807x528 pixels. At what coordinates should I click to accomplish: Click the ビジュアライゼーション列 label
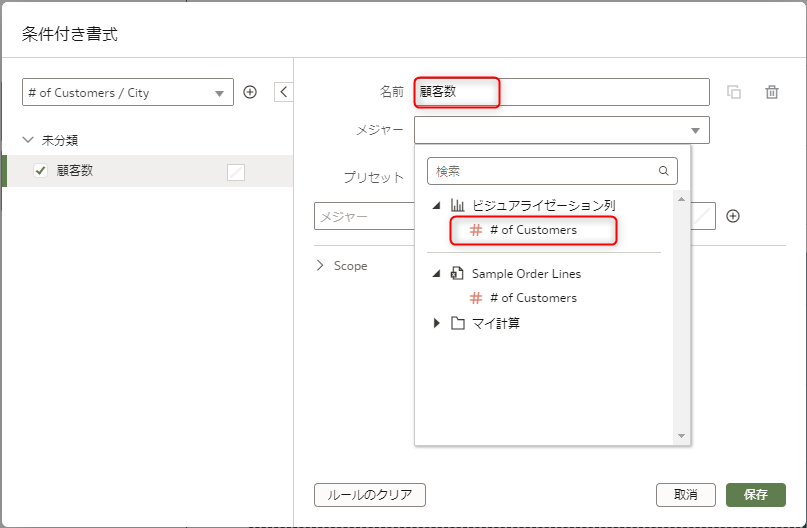[x=543, y=205]
